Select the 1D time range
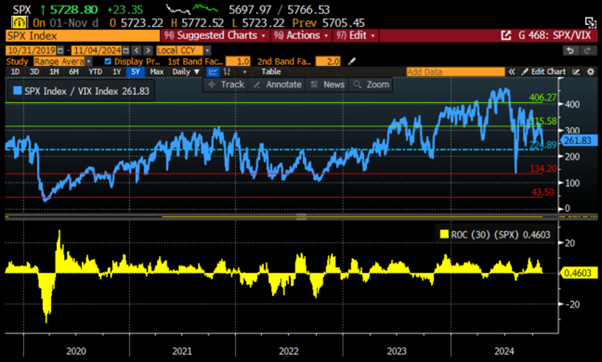Viewport: 602px width, 362px height. tap(15, 72)
